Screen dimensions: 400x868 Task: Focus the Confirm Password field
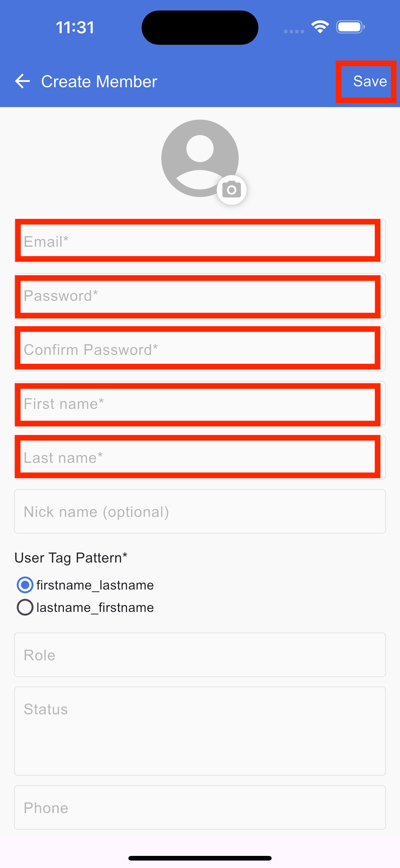click(x=200, y=350)
